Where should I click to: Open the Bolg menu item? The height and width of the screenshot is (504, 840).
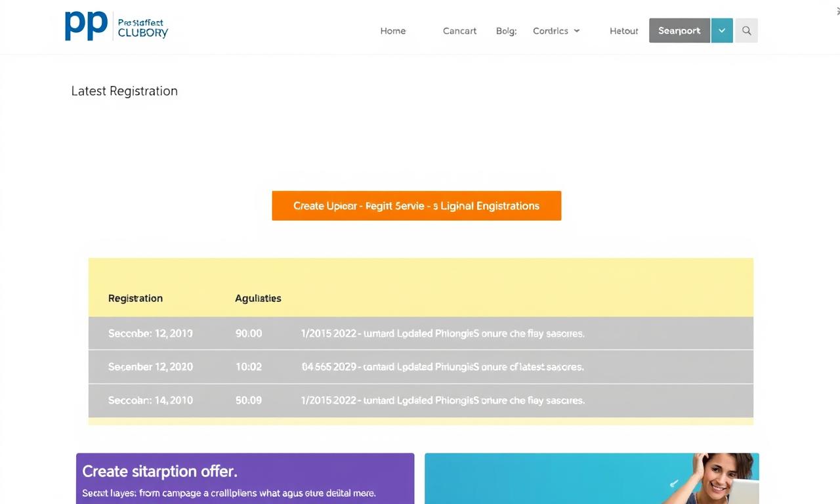[506, 31]
